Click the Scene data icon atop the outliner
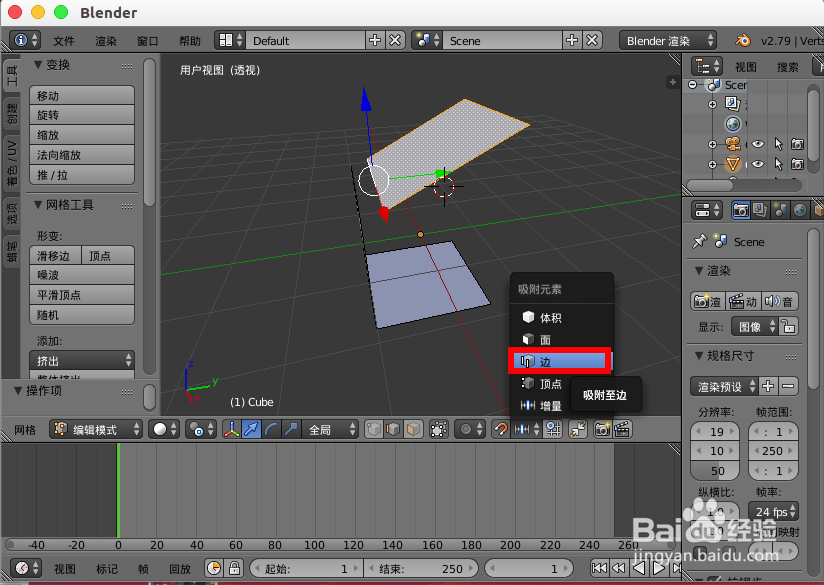 pyautogui.click(x=713, y=84)
